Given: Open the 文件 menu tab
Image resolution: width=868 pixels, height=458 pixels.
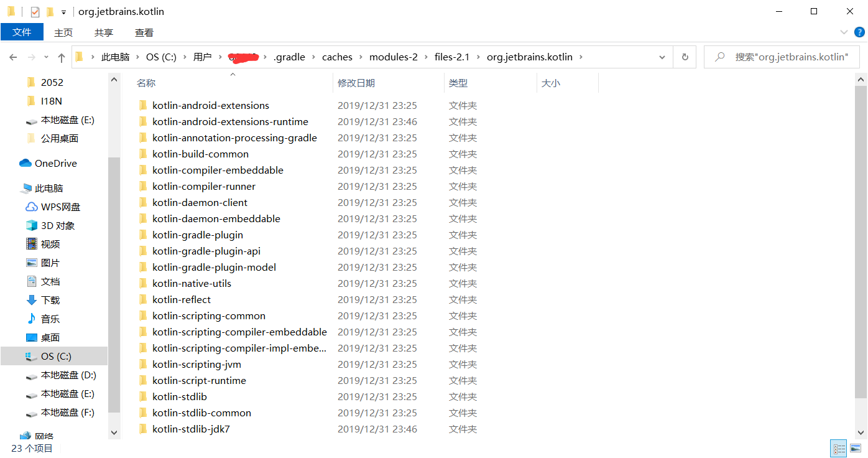Looking at the screenshot, I should click(x=22, y=32).
